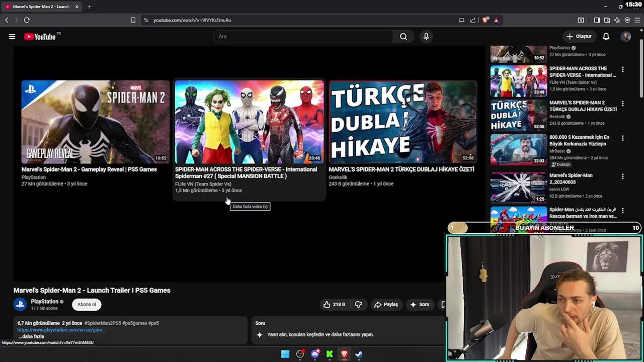Click the Soru ask button
The height and width of the screenshot is (362, 644).
coord(420,304)
